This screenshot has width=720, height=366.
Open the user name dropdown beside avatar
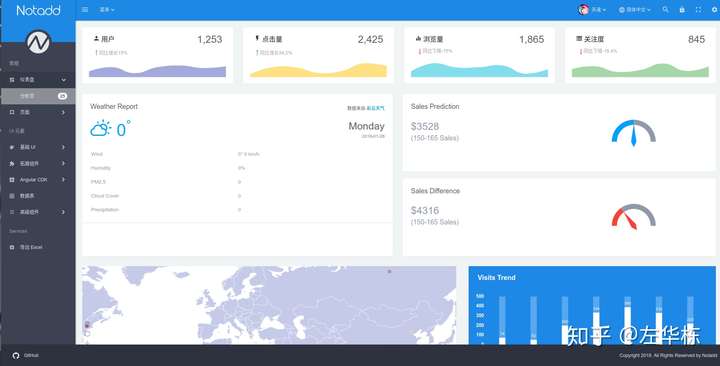tap(598, 10)
